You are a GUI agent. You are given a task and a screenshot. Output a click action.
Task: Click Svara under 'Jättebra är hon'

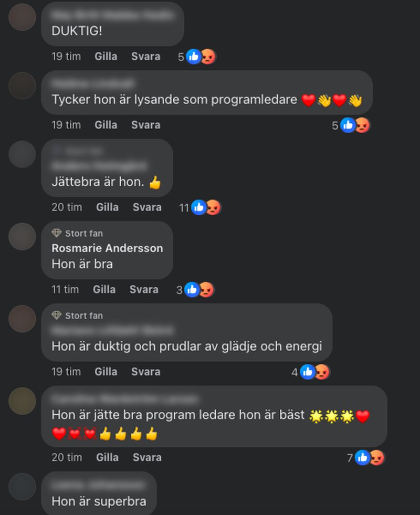pos(147,207)
